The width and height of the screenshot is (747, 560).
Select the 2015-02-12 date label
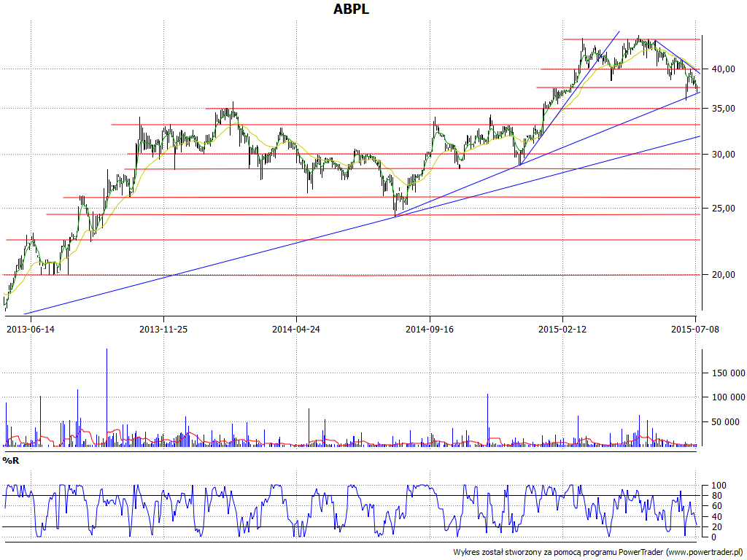(x=562, y=330)
